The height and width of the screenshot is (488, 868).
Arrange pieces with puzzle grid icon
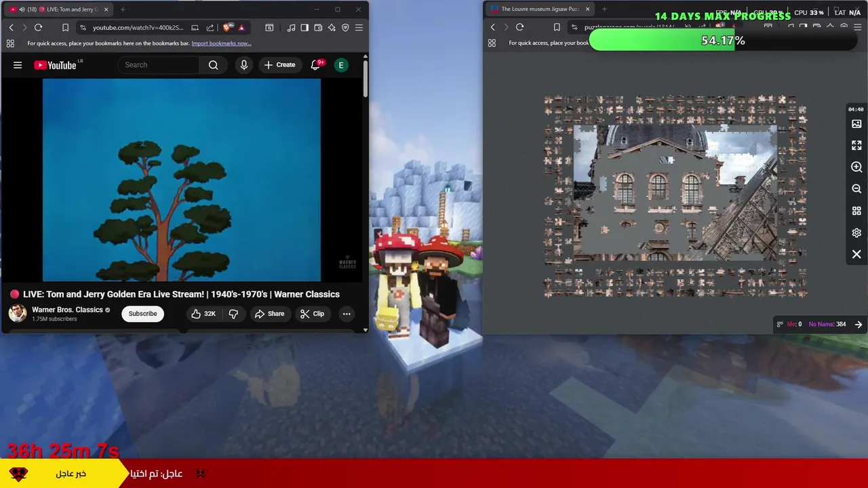856,211
